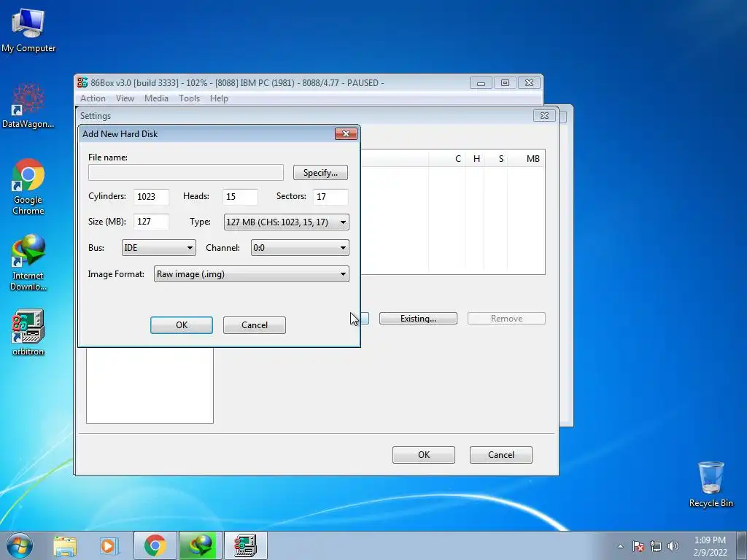Minimize the 86Box window
Screen dimensions: 747x560
pos(481,83)
